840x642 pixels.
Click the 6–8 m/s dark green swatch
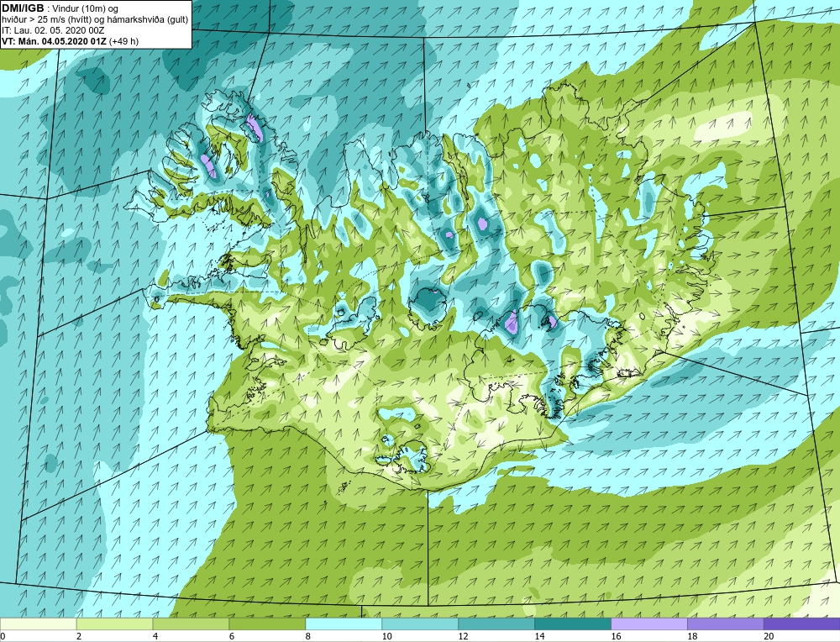click(x=267, y=624)
